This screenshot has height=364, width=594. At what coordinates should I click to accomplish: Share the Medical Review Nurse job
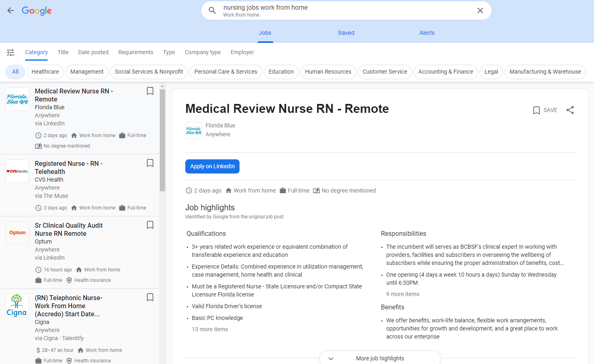click(x=570, y=110)
